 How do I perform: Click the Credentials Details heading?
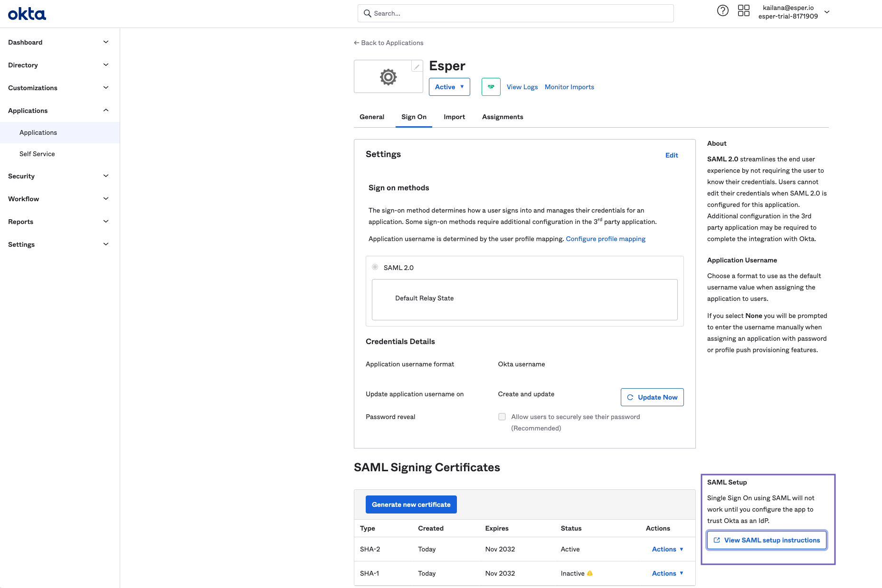(x=400, y=342)
